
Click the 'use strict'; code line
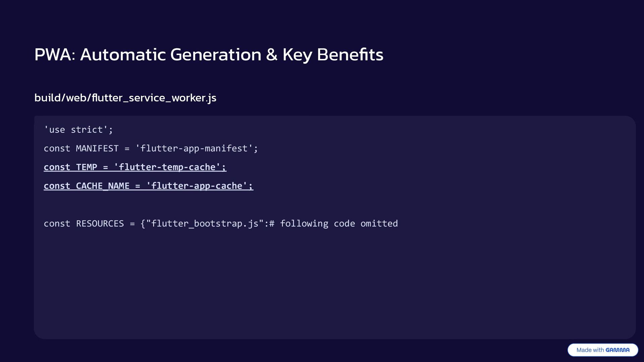(78, 130)
